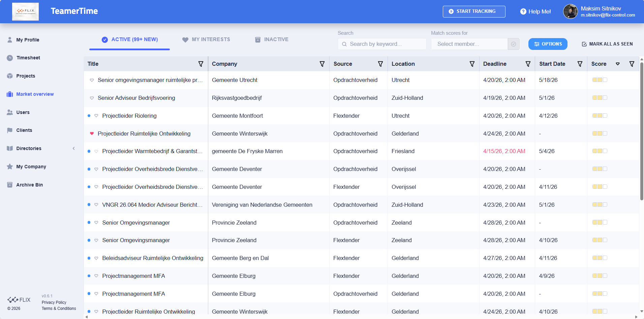644x319 pixels.
Task: Open the Users section in the sidebar
Action: tap(23, 112)
